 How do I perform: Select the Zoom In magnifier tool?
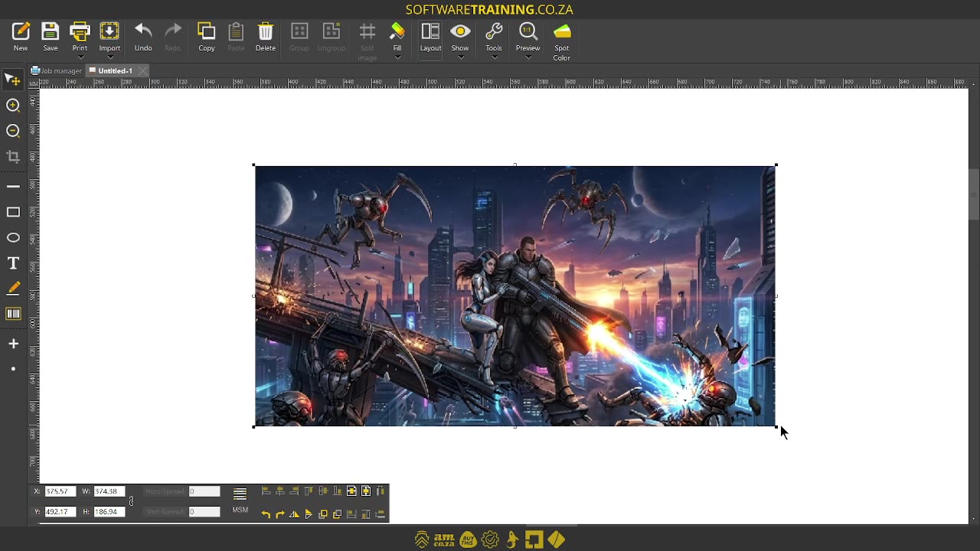point(13,106)
